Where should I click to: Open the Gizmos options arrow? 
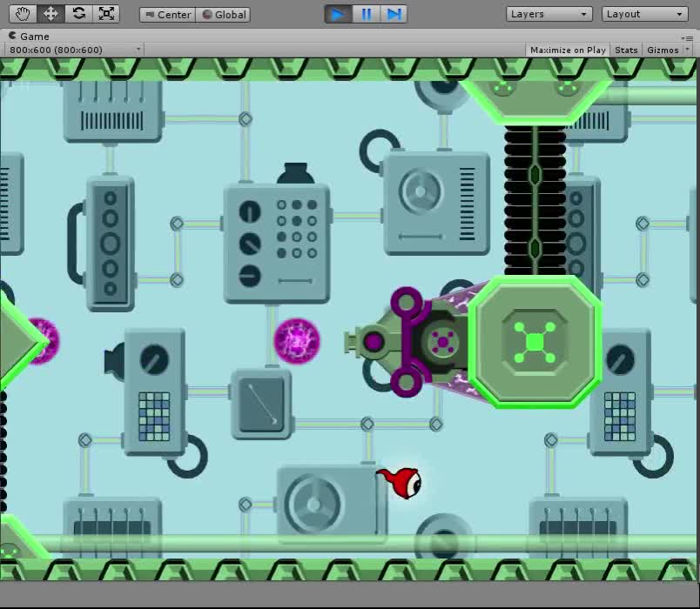click(x=685, y=50)
